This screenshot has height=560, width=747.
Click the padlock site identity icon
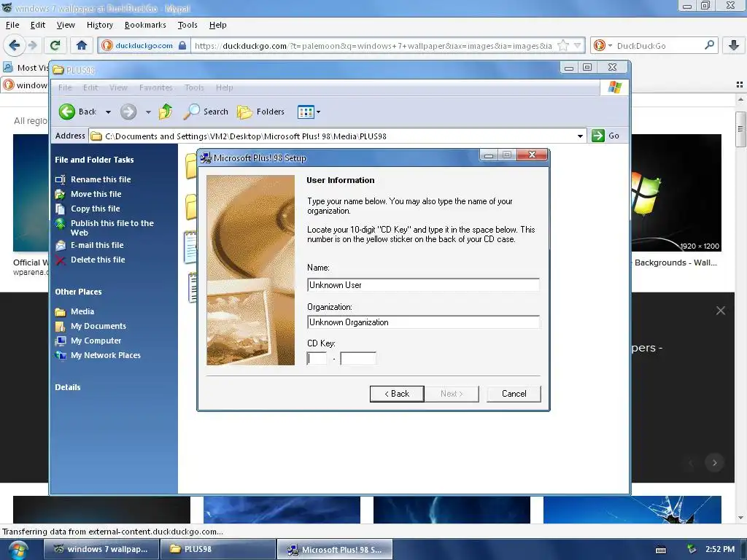tap(182, 46)
